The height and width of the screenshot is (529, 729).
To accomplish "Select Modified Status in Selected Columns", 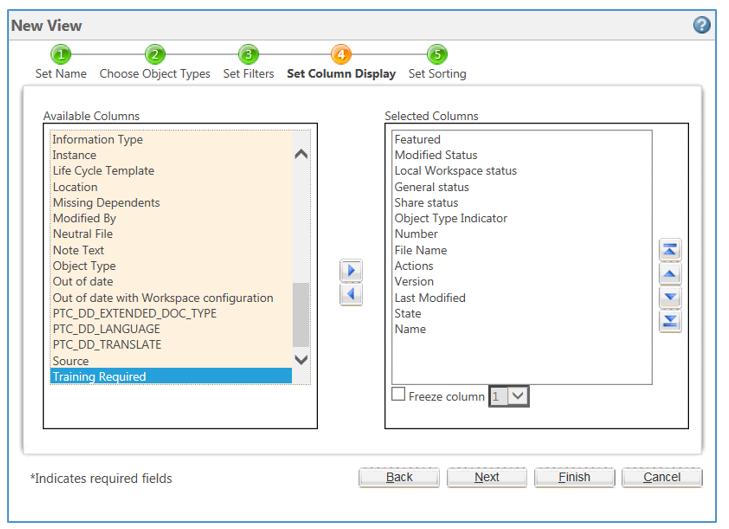I will 522,155.
